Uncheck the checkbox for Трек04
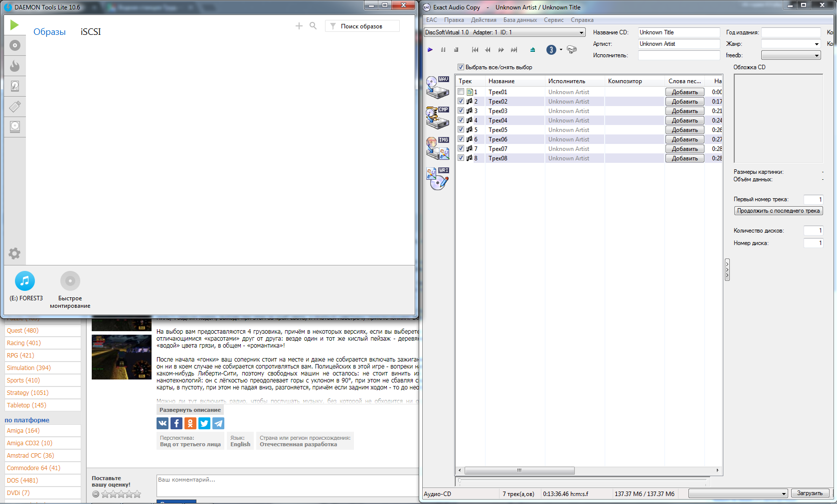This screenshot has height=504, width=837. (x=461, y=120)
